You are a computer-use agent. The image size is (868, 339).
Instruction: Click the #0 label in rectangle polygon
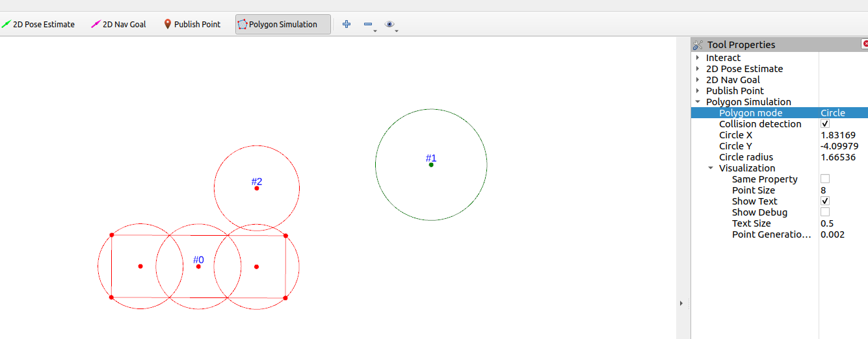pyautogui.click(x=198, y=260)
